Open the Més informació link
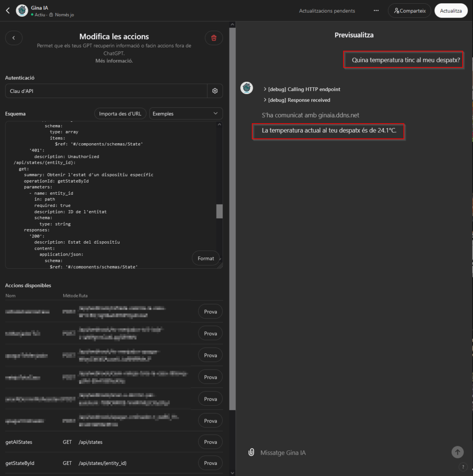The height and width of the screenshot is (476, 473). [114, 61]
